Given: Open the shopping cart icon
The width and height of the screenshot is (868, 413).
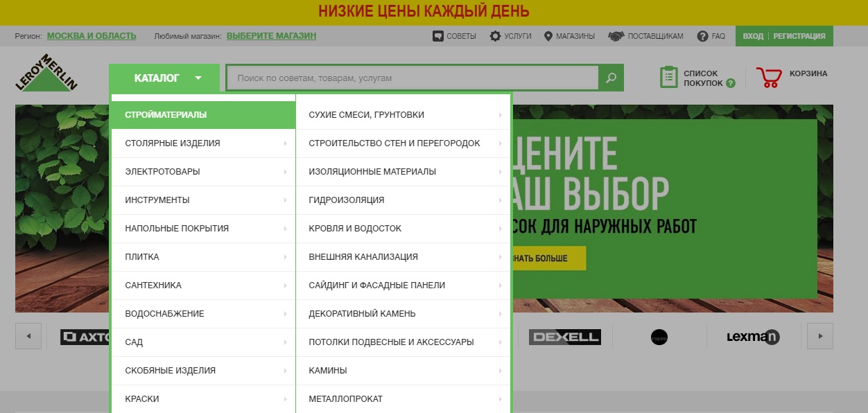Looking at the screenshot, I should (768, 77).
